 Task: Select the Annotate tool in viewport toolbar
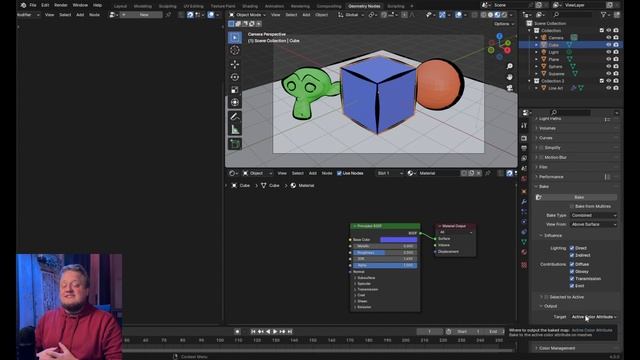235,117
